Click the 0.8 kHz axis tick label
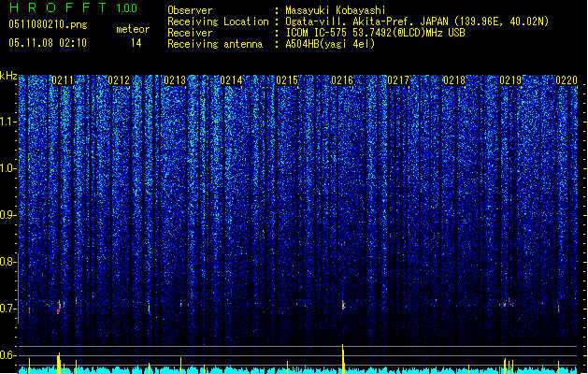Image resolution: width=588 pixels, height=374 pixels. (8, 262)
